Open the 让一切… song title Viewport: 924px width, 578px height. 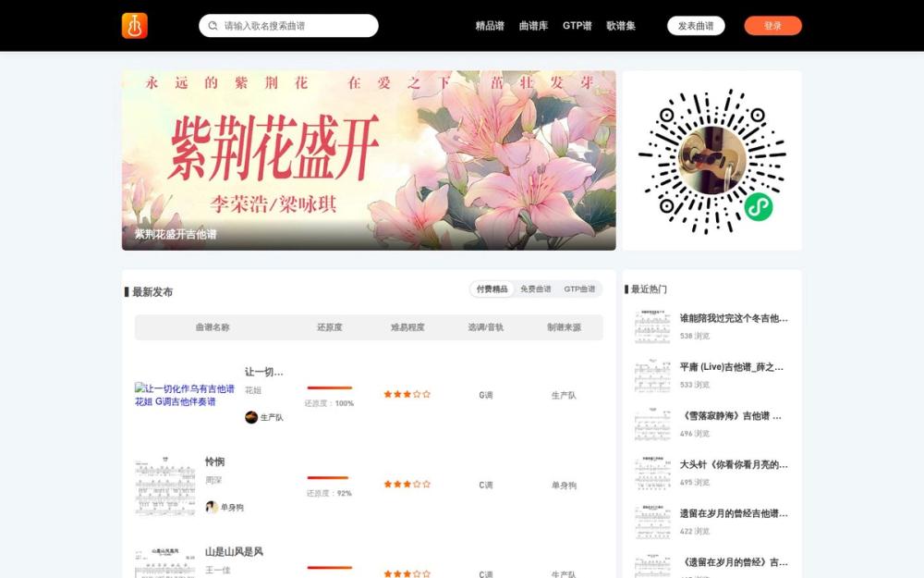[264, 372]
